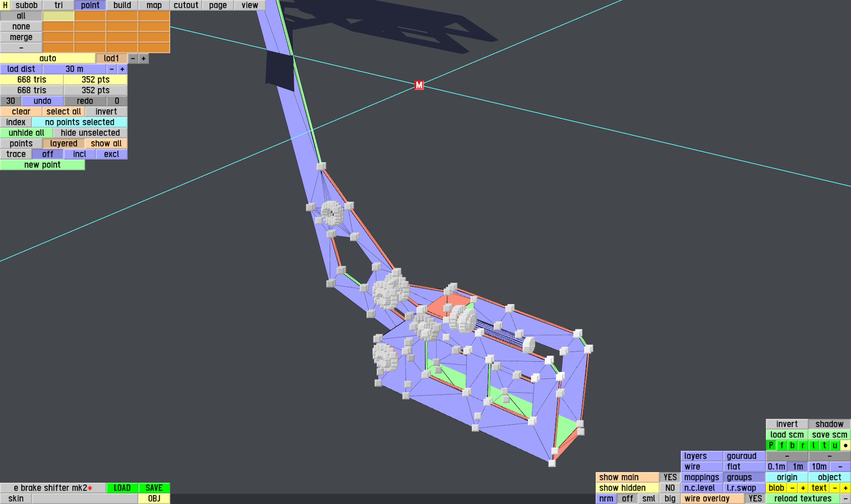Toggle show hidden NO value
Image resolution: width=851 pixels, height=504 pixels.
[670, 488]
